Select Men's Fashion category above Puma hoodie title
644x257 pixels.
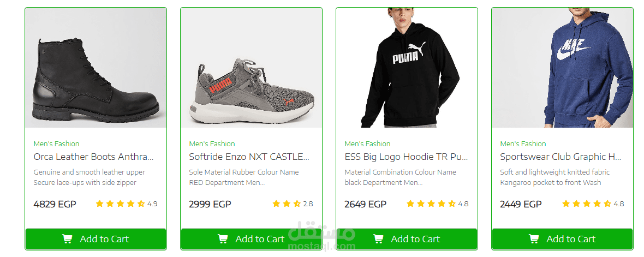(368, 144)
